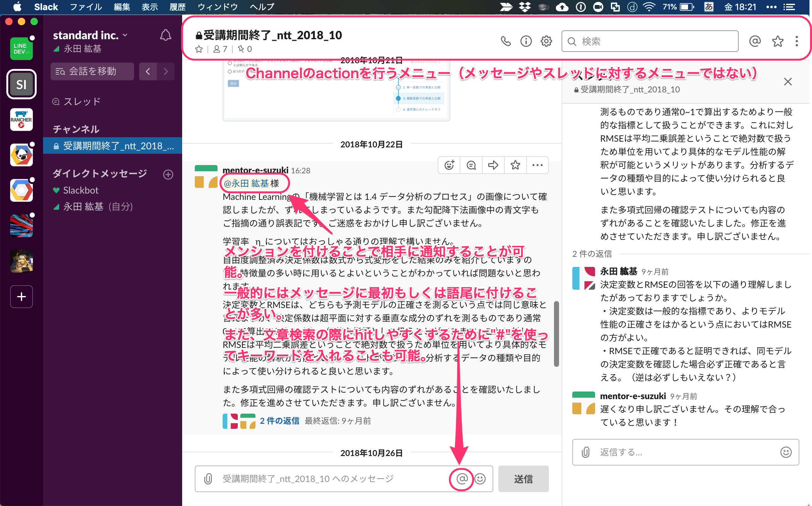This screenshot has width=812, height=506.
Task: Open channel settings gear icon
Action: tap(546, 41)
